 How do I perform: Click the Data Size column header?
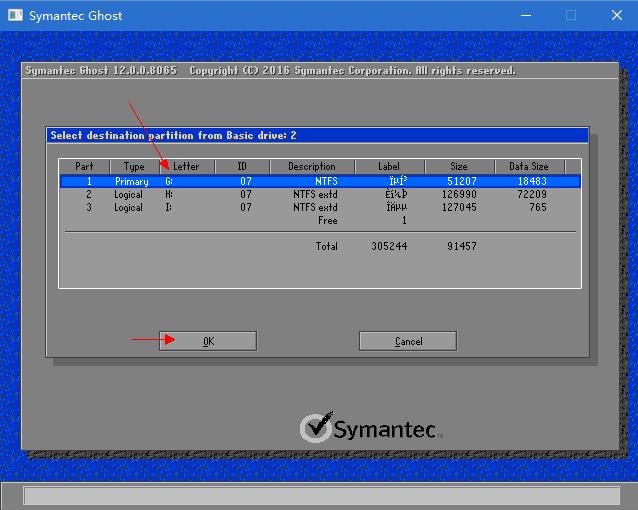click(x=529, y=166)
